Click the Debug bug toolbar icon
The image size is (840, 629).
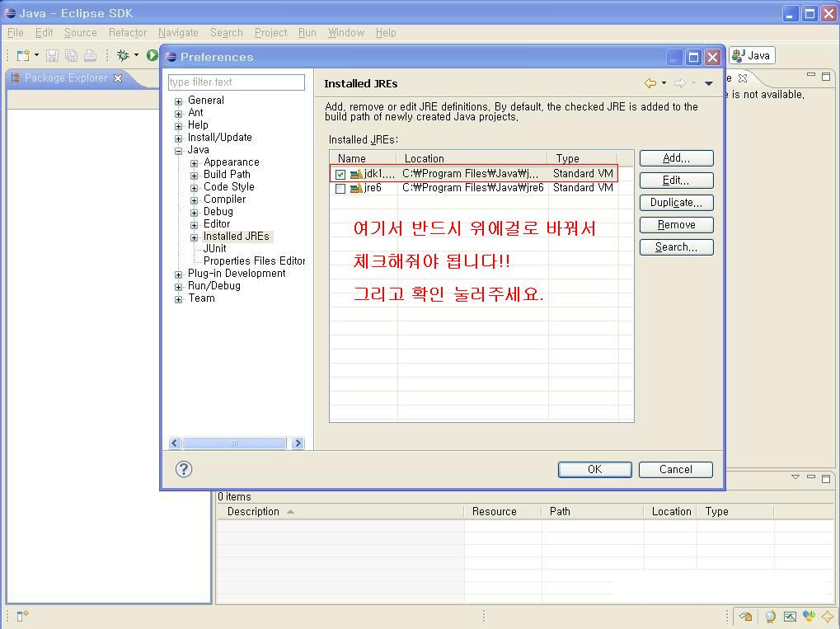[x=123, y=55]
